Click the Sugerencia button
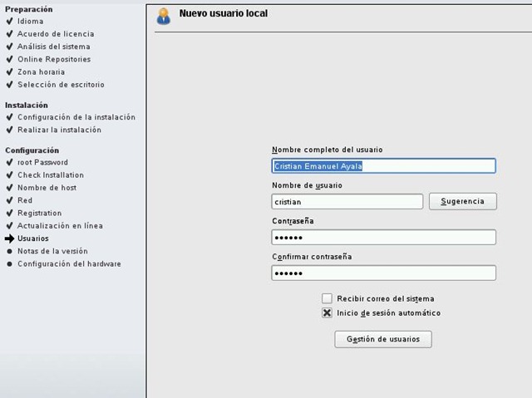Screen dimensions: 532x398 (462, 201)
